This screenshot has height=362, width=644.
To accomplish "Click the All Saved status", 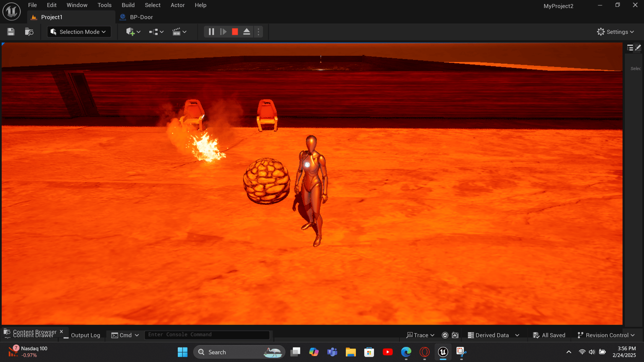I will [549, 335].
